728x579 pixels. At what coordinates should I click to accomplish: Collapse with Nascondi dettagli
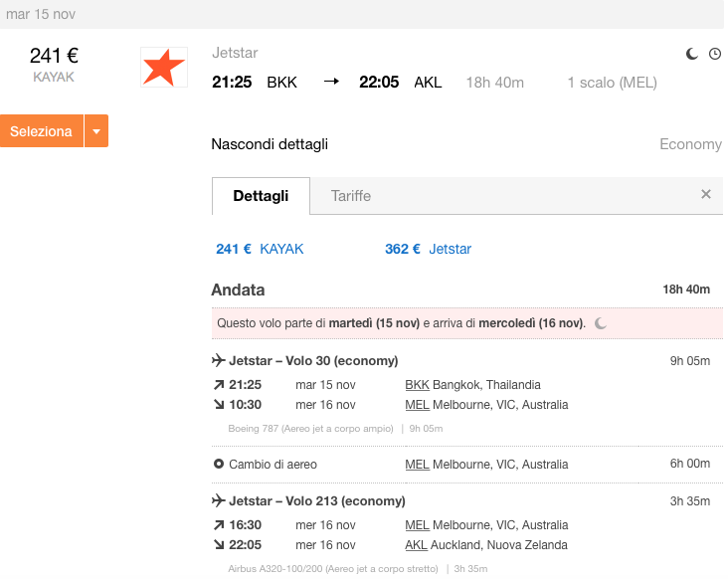[270, 144]
